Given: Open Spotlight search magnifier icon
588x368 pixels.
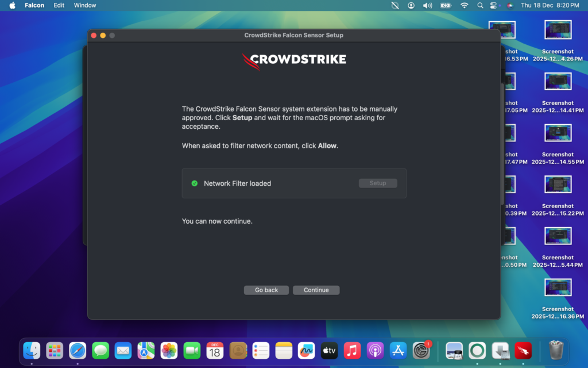Looking at the screenshot, I should point(480,5).
